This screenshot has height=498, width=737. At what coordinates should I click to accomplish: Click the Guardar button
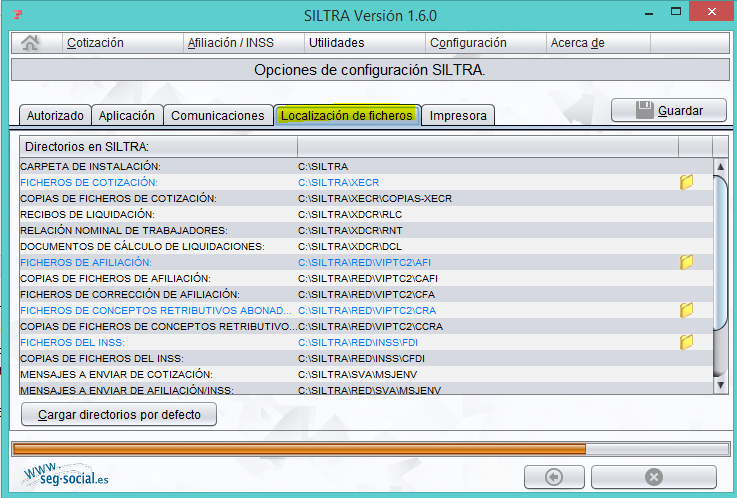[669, 110]
